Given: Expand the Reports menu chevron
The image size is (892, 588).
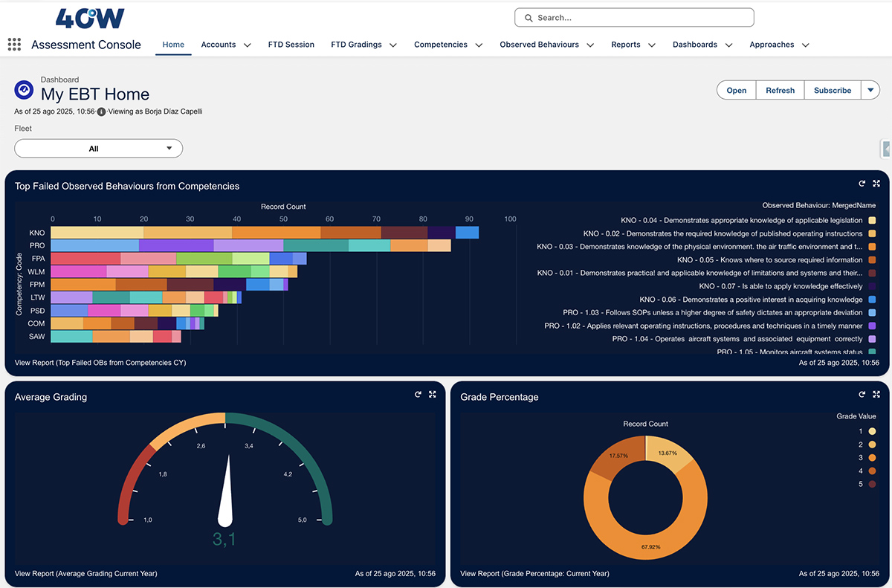Looking at the screenshot, I should tap(652, 45).
